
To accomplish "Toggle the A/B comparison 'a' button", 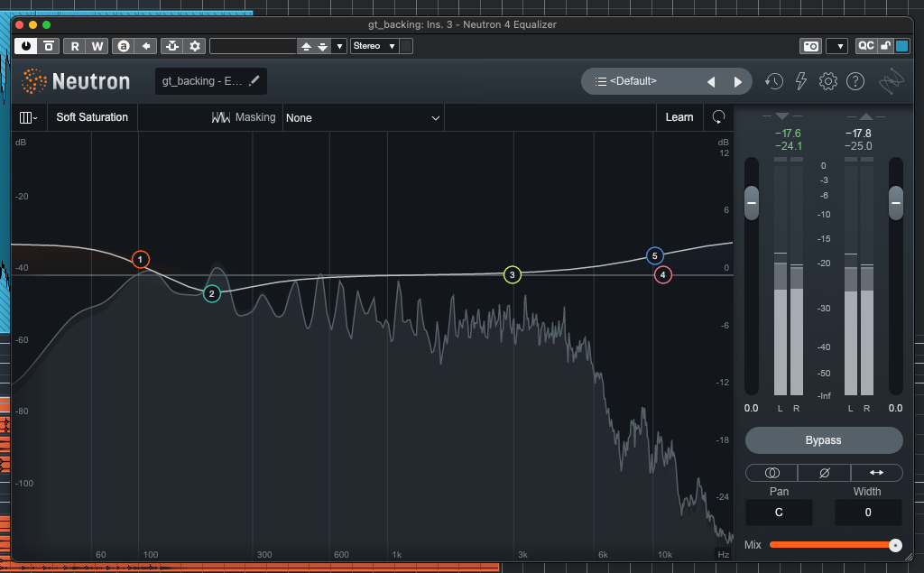I will point(123,46).
